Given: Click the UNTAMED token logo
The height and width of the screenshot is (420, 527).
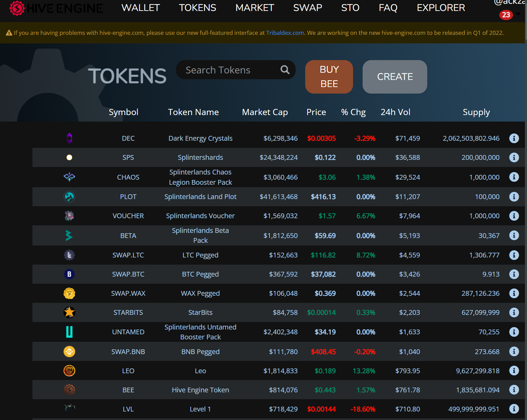Looking at the screenshot, I should pos(69,332).
